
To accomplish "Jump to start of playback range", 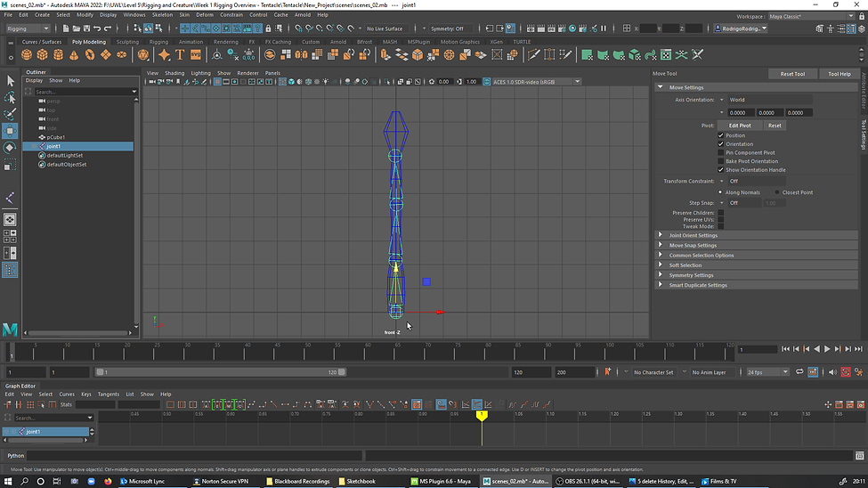I will pos(785,349).
